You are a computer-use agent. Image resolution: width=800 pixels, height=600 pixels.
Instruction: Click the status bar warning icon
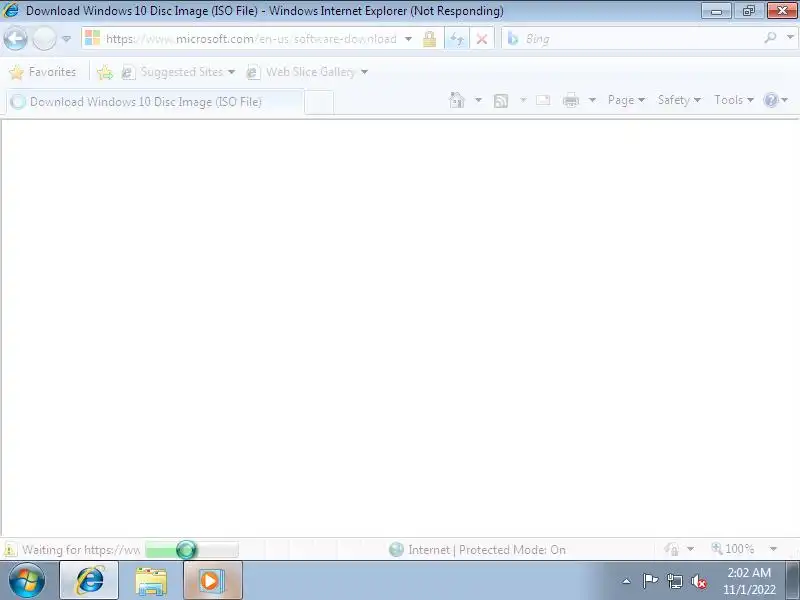tap(10, 549)
